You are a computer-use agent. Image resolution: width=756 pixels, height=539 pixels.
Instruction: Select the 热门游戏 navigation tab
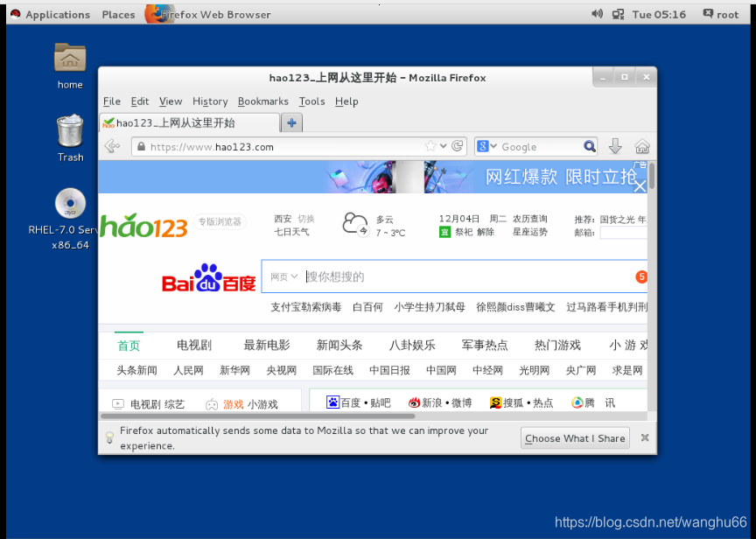(x=557, y=346)
